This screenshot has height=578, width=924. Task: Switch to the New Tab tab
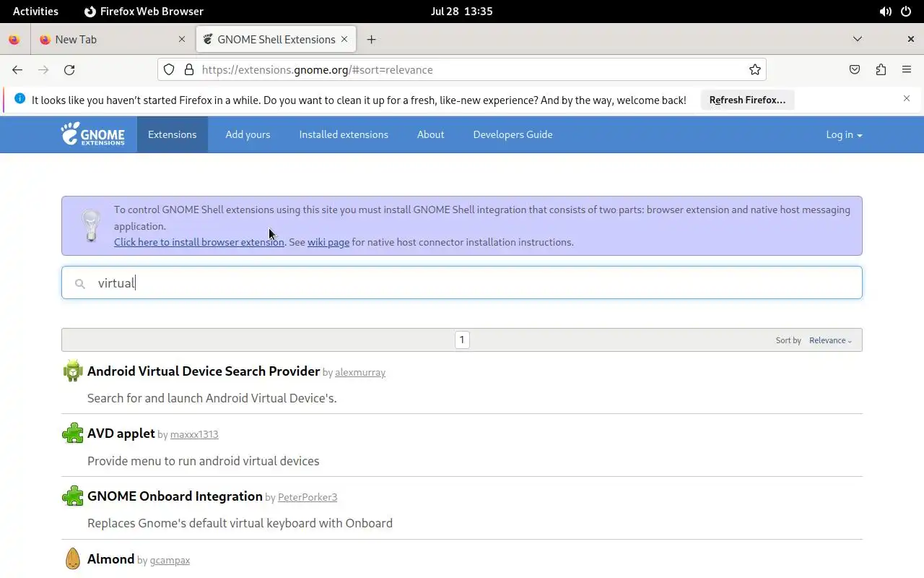pos(113,40)
